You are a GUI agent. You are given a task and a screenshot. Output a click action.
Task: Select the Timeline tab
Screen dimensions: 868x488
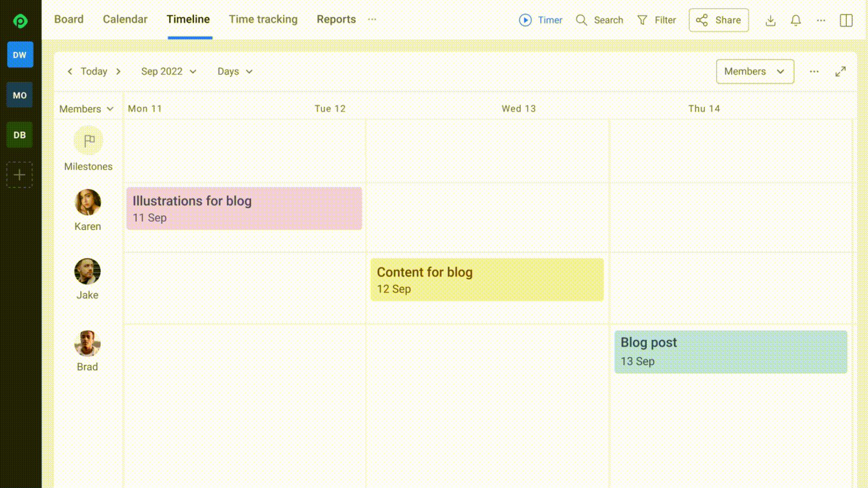(188, 20)
